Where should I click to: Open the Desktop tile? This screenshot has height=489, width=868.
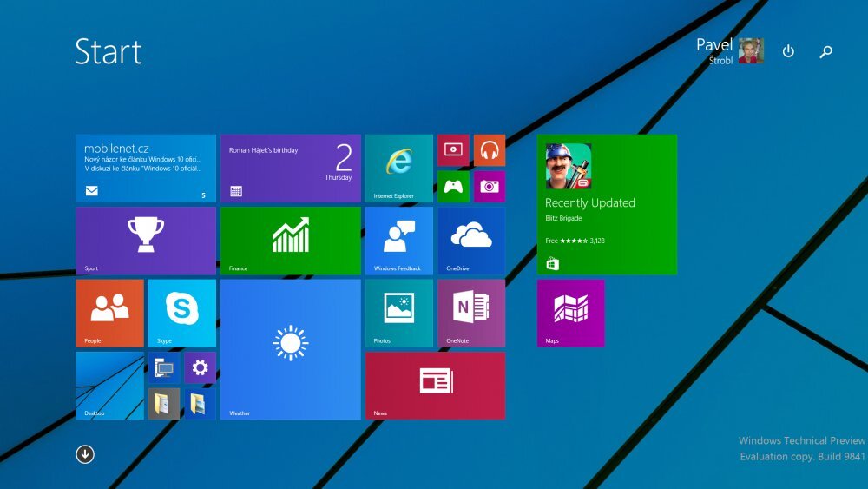[109, 386]
